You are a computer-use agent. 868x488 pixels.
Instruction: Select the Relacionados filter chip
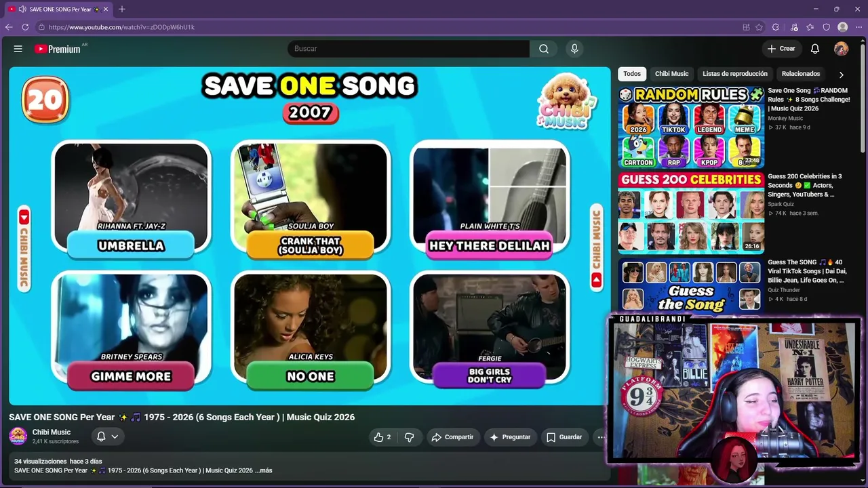[801, 74]
